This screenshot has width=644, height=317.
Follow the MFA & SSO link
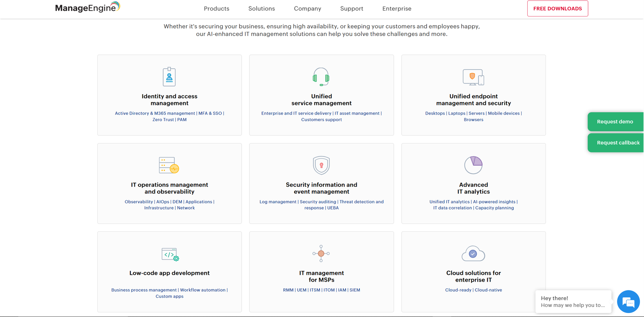[210, 113]
